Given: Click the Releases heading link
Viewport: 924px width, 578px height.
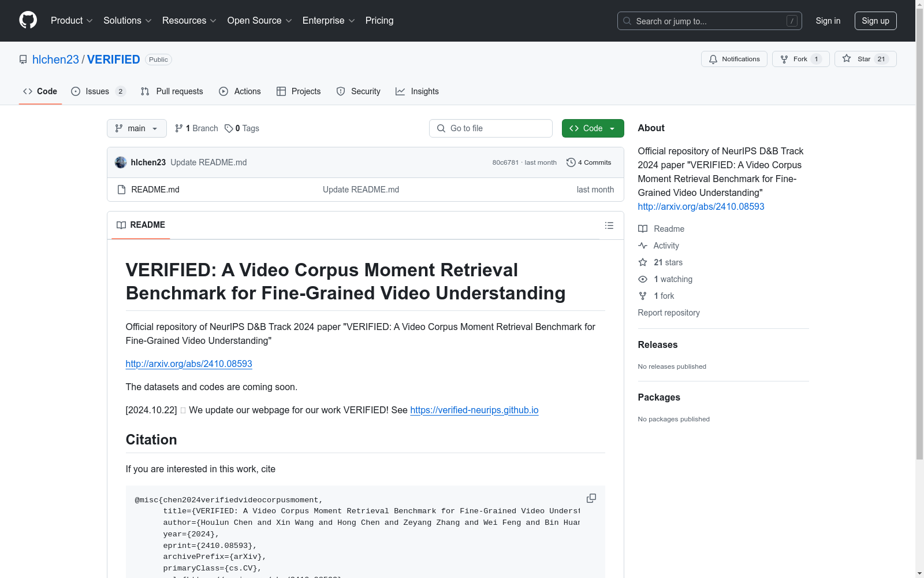Looking at the screenshot, I should pyautogui.click(x=658, y=344).
